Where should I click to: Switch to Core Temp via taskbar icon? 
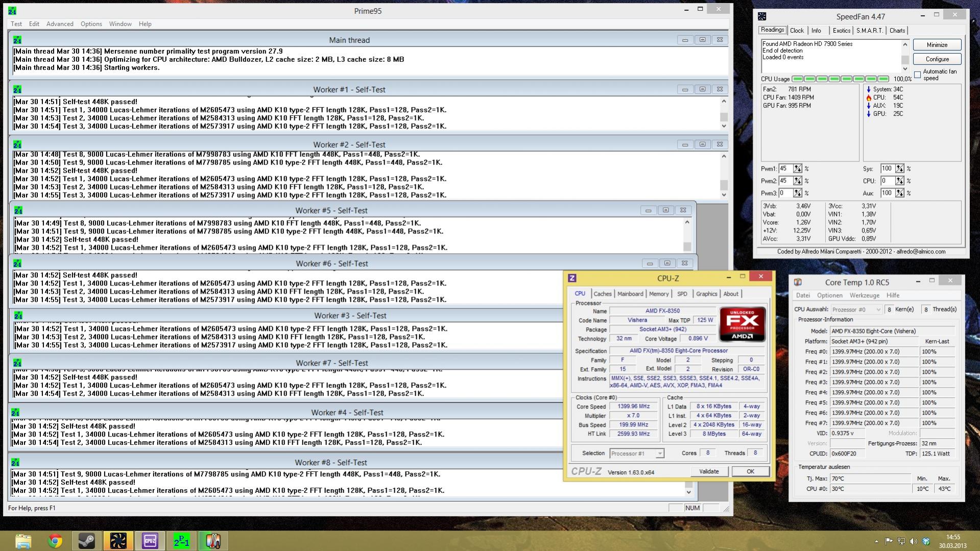[213, 541]
